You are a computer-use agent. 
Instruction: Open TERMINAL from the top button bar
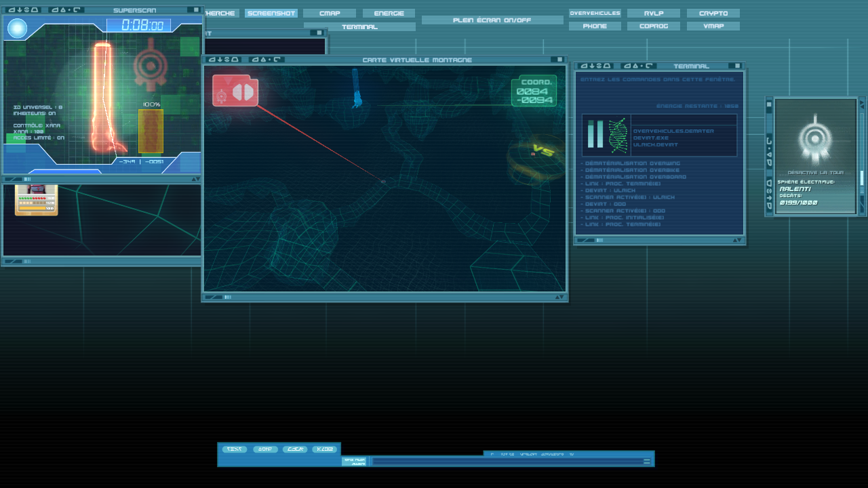(359, 27)
